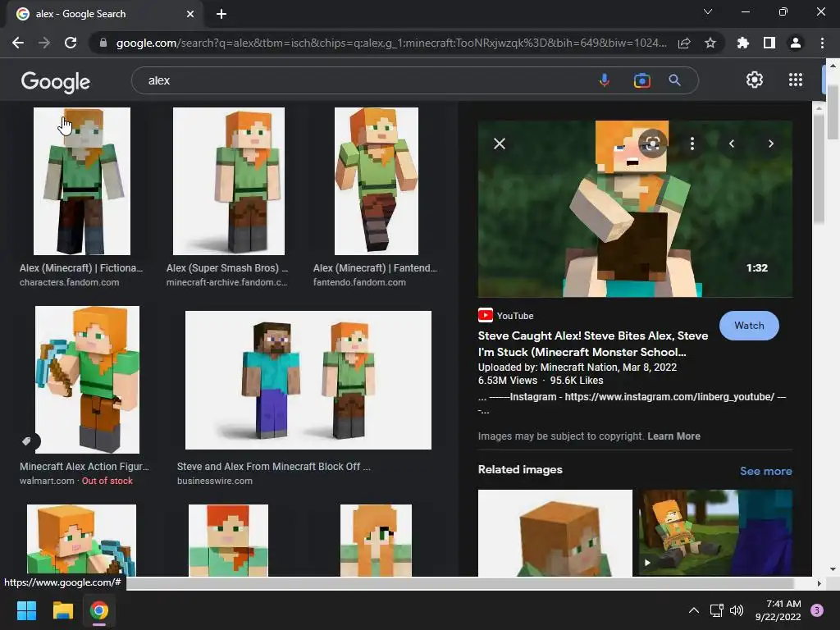The image size is (840, 630).
Task: Open Alex (Minecraft) Fantendo image
Action: coord(376,181)
